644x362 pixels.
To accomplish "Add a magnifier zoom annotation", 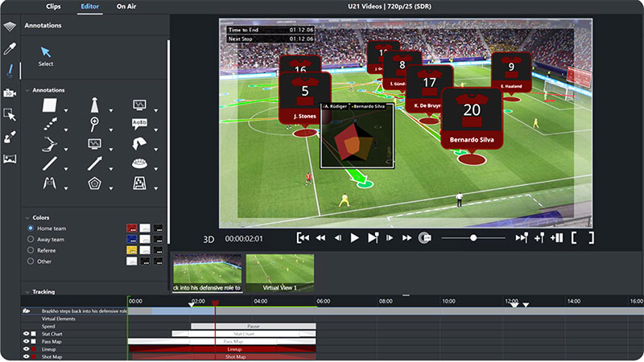I will coord(94,124).
